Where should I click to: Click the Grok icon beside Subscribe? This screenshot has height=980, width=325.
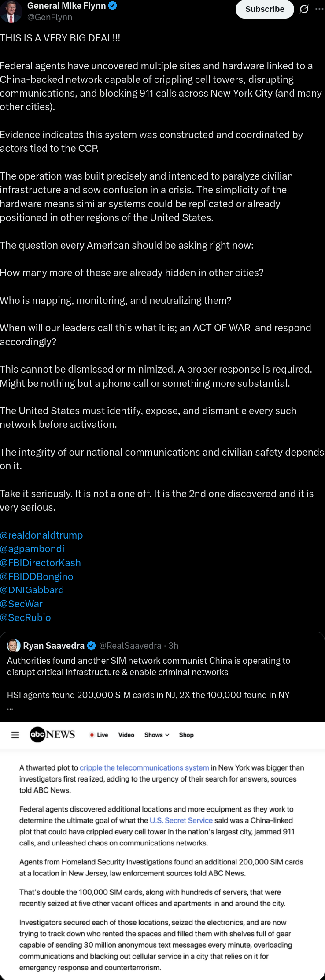click(x=304, y=9)
